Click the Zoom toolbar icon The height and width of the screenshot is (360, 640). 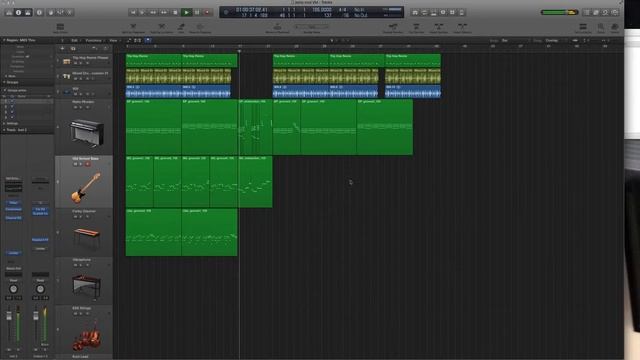(601, 28)
